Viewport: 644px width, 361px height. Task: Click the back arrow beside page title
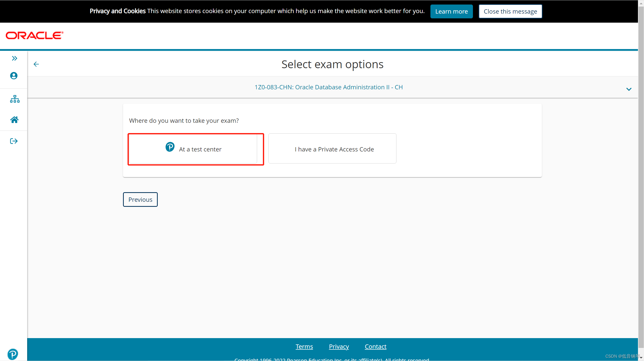coord(36,64)
